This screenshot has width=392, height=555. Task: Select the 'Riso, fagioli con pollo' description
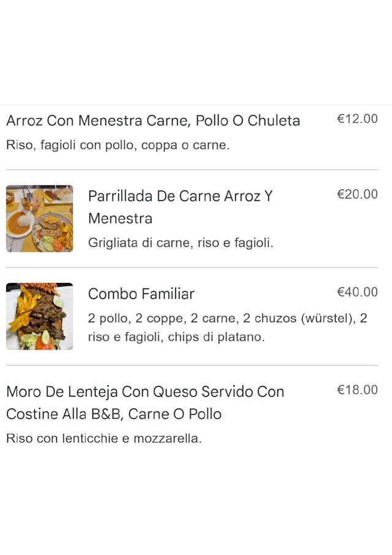coord(118,146)
